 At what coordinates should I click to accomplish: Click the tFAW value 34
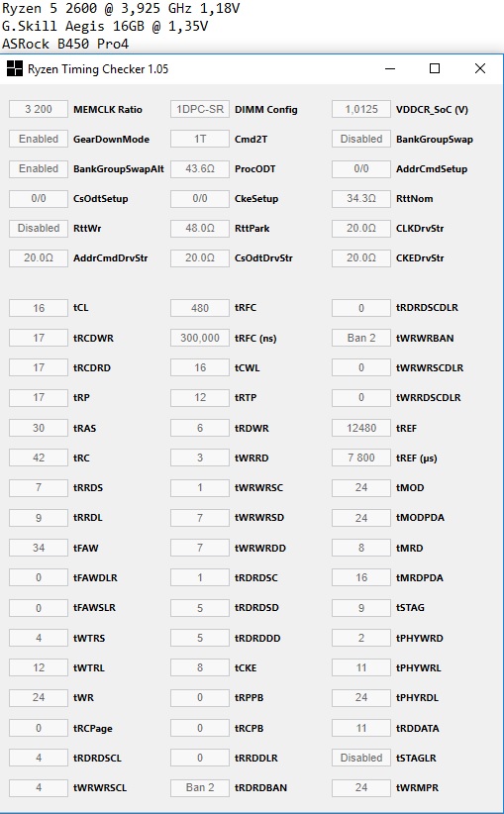[x=39, y=548]
